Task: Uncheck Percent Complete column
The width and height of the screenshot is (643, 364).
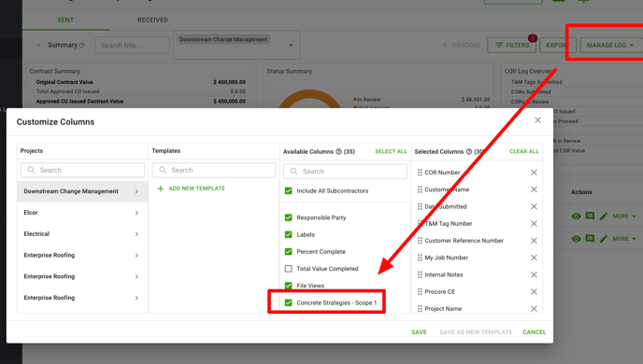Action: click(x=288, y=251)
